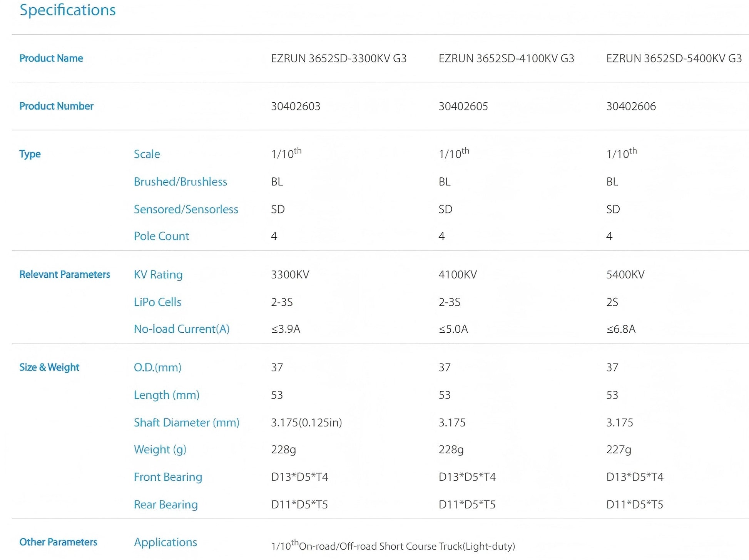
Task: Click the Relevant Parameters section label
Action: pyautogui.click(x=65, y=274)
